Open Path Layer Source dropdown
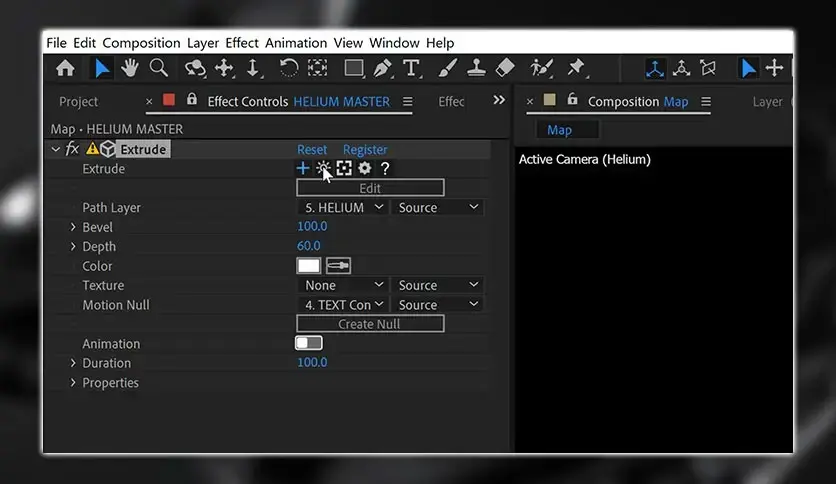836x484 pixels. tap(437, 207)
